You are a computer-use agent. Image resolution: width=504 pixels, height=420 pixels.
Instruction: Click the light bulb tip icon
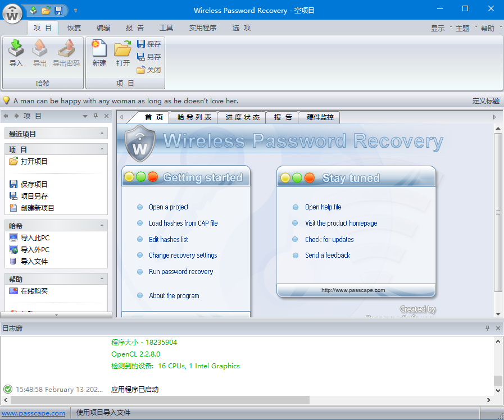pos(6,101)
